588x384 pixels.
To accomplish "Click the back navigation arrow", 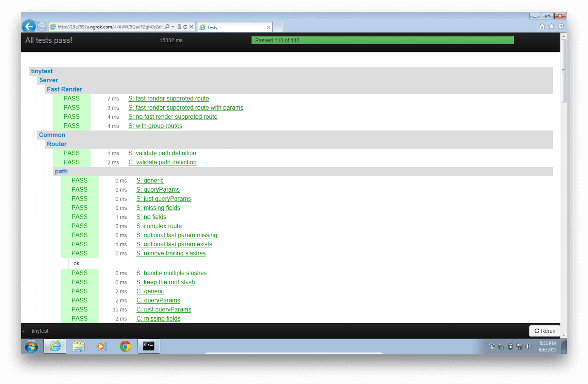I will pyautogui.click(x=29, y=26).
